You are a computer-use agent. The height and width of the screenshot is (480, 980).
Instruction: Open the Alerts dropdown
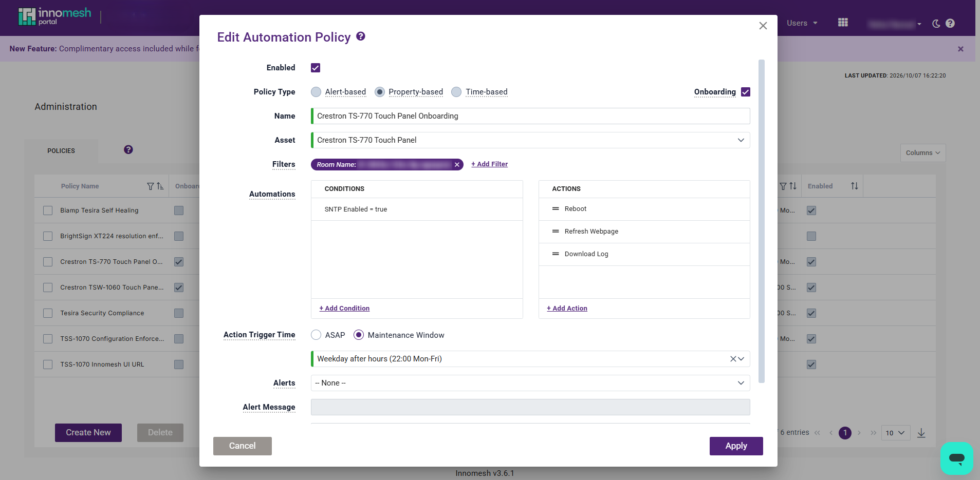coord(530,383)
